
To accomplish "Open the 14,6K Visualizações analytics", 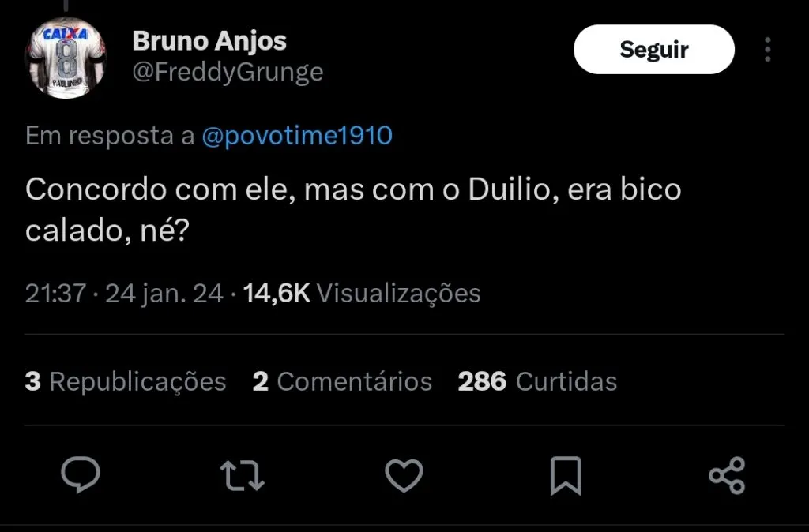I will (362, 294).
